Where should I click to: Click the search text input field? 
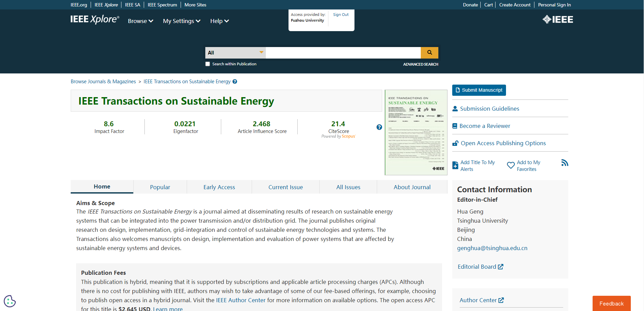pyautogui.click(x=343, y=53)
